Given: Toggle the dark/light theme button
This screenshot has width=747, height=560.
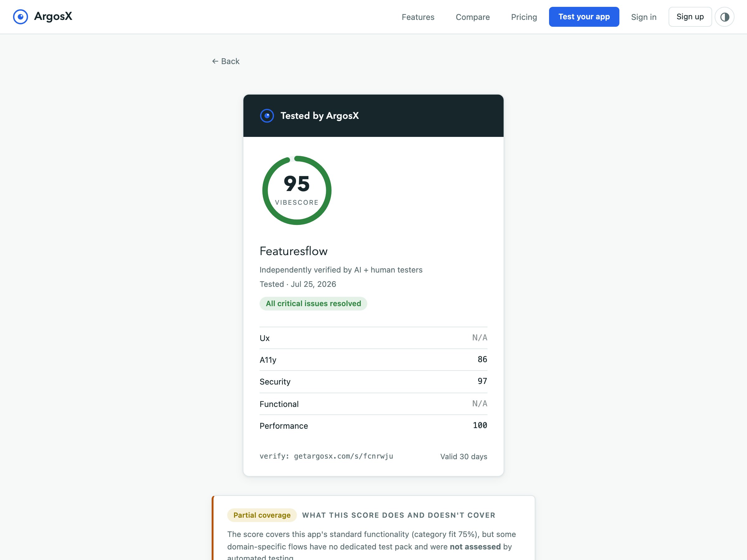Looking at the screenshot, I should click(x=724, y=17).
